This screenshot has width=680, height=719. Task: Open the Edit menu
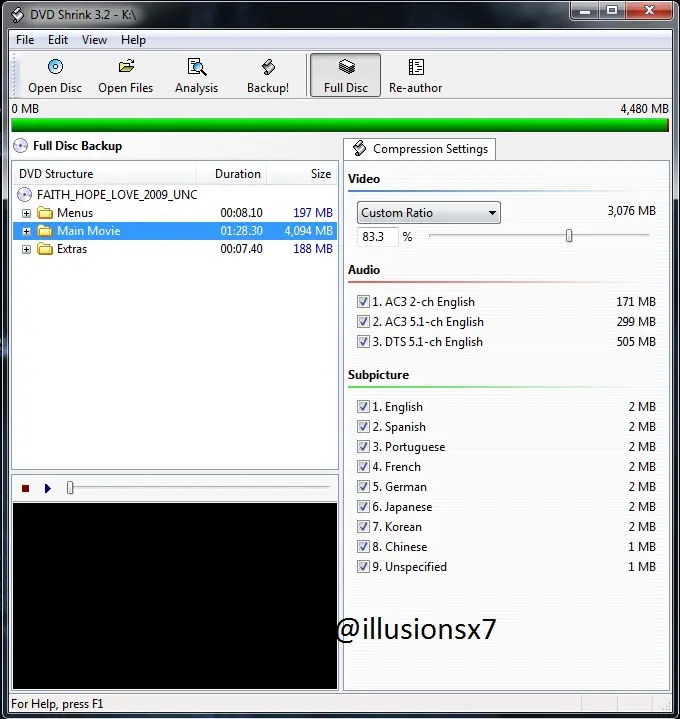(x=58, y=40)
